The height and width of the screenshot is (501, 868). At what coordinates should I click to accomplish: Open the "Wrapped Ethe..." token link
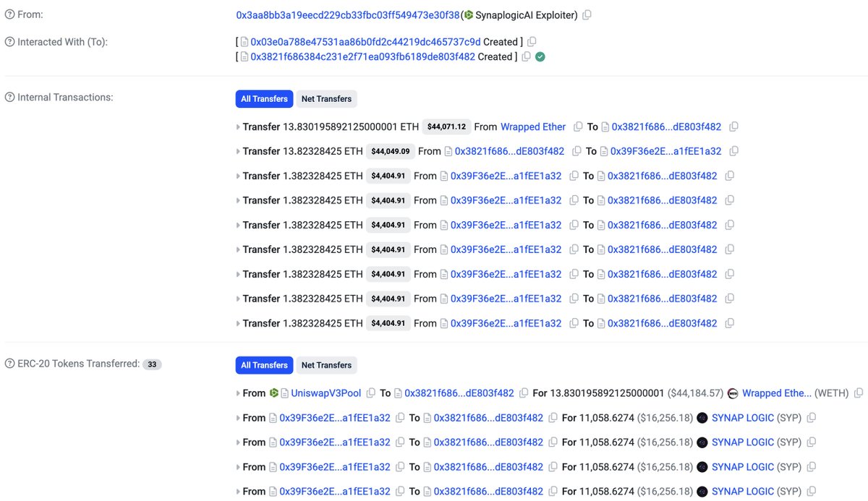click(777, 393)
